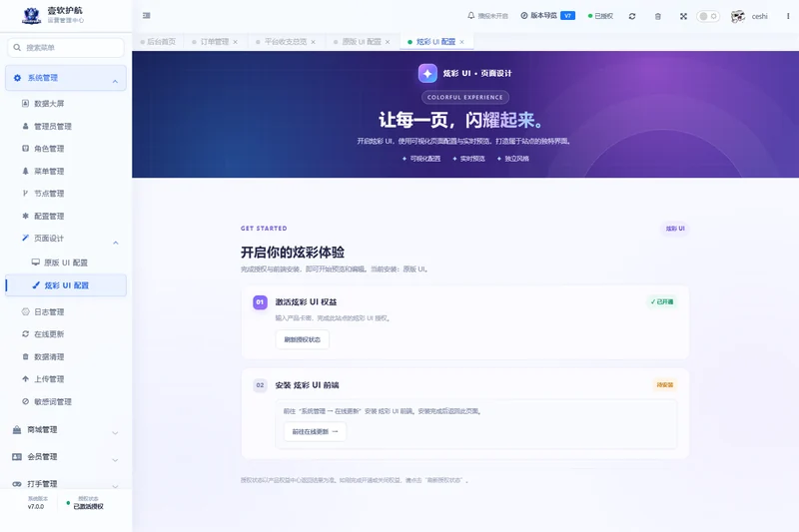Click the 已授权 status indicator in header
Image resolution: width=799 pixels, height=532 pixels.
pos(601,16)
